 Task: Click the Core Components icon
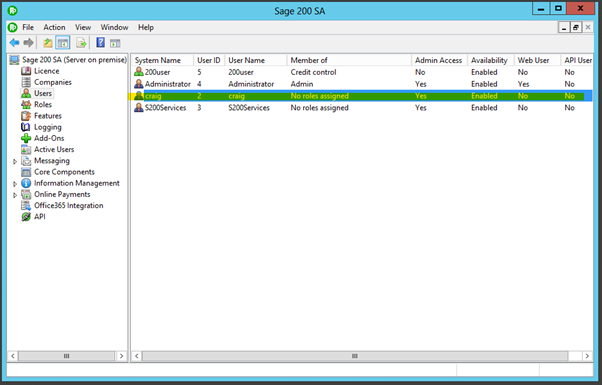pos(26,172)
